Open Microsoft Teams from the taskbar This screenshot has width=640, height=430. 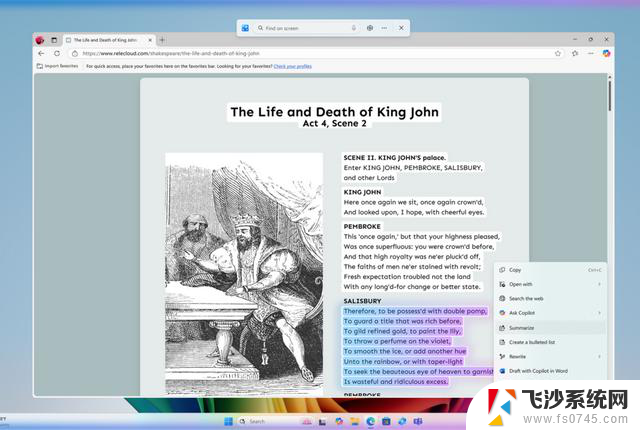[x=418, y=421]
